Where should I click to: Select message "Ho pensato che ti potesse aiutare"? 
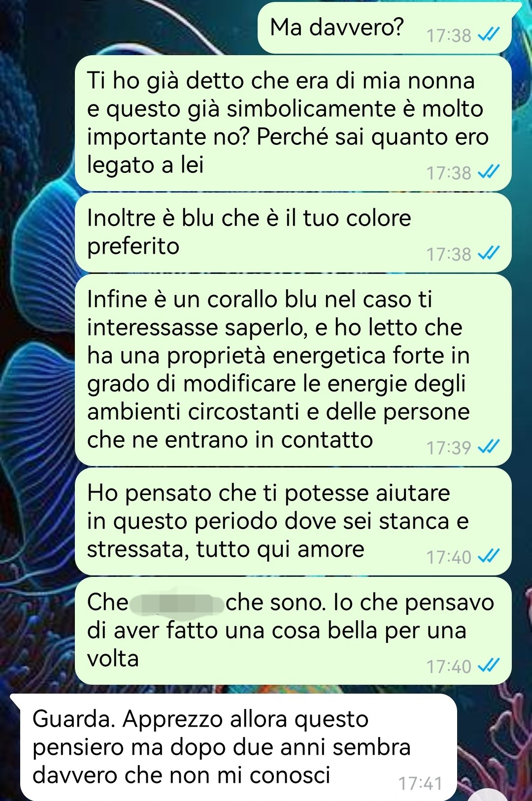pos(293,521)
